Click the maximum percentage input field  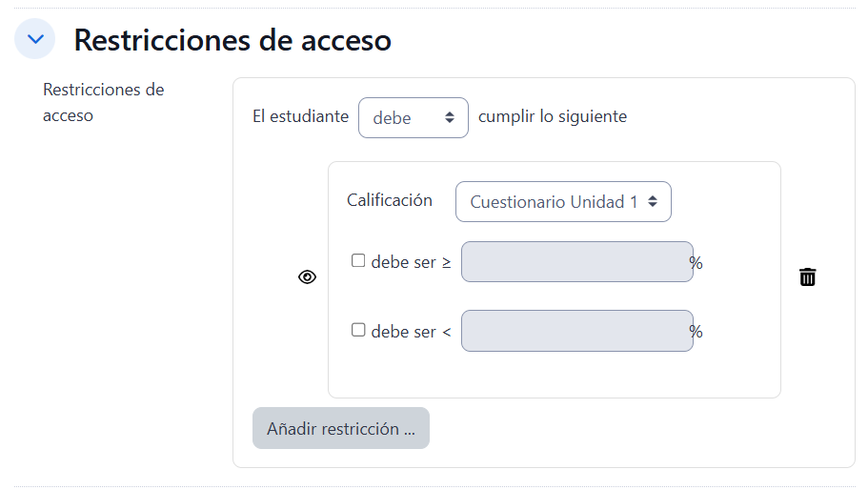click(576, 331)
